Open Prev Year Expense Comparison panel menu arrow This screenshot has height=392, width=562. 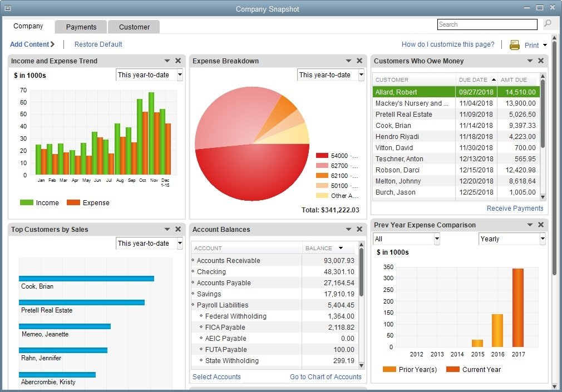tap(530, 225)
